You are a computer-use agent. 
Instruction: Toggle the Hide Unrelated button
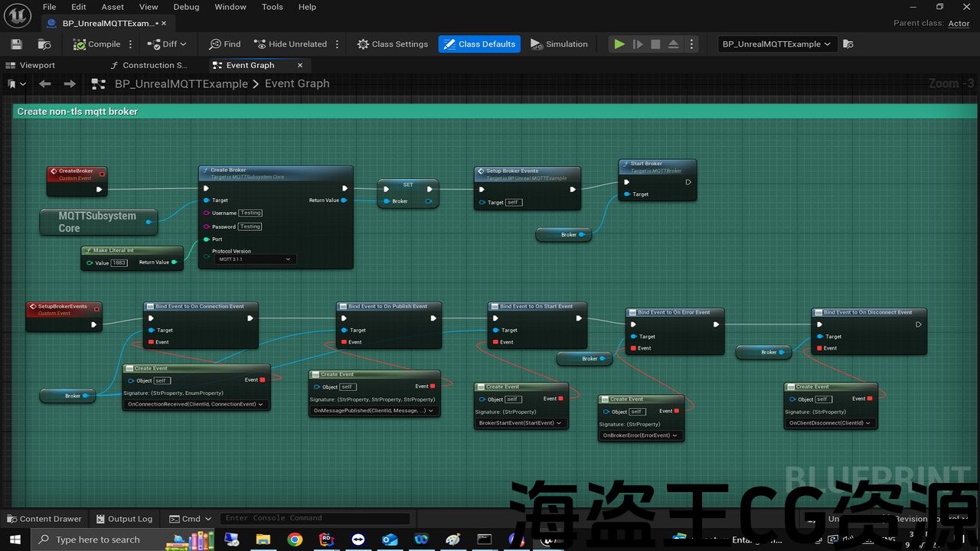[290, 44]
